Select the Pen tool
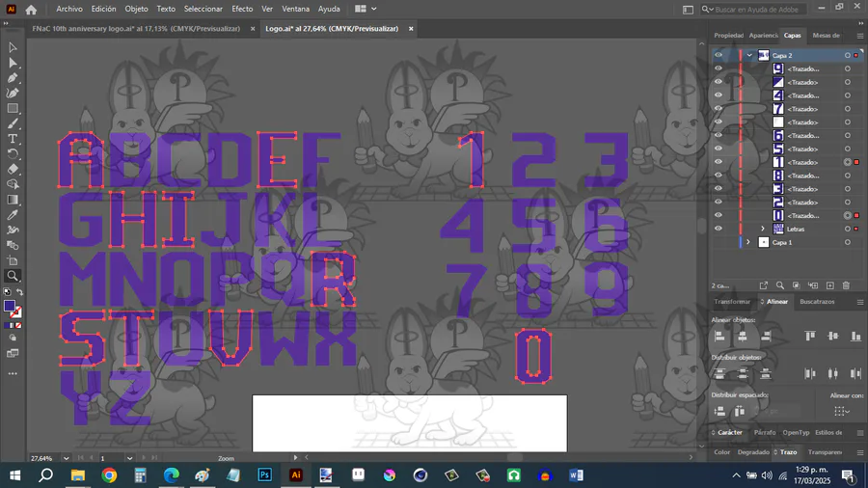The width and height of the screenshot is (868, 488). tap(13, 78)
